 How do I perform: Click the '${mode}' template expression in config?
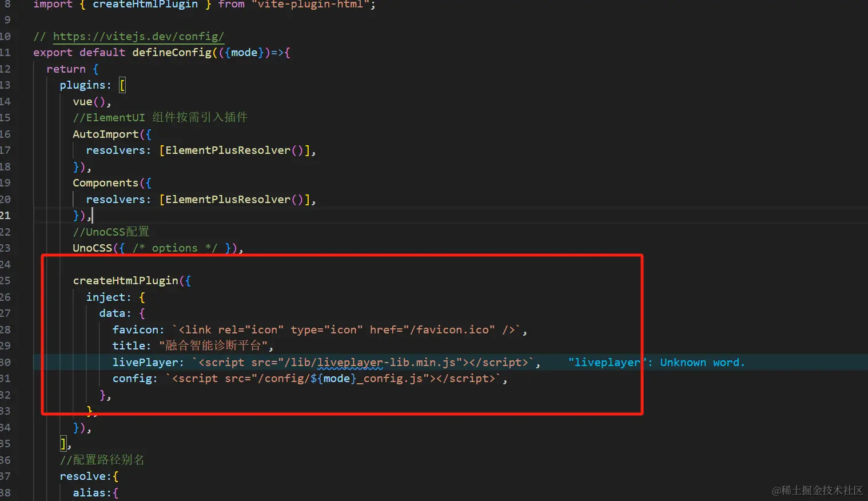[x=333, y=379]
